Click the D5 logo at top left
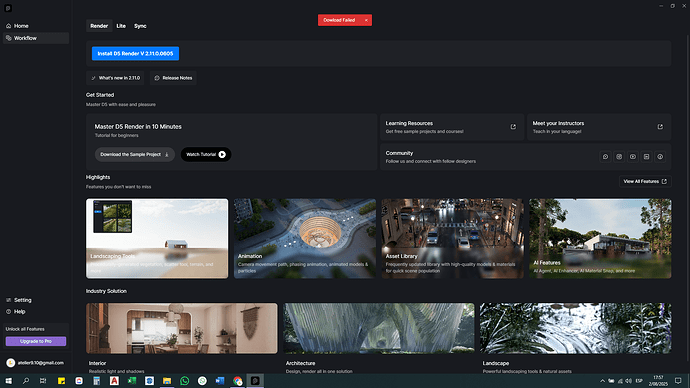This screenshot has width=690, height=388. (x=8, y=8)
